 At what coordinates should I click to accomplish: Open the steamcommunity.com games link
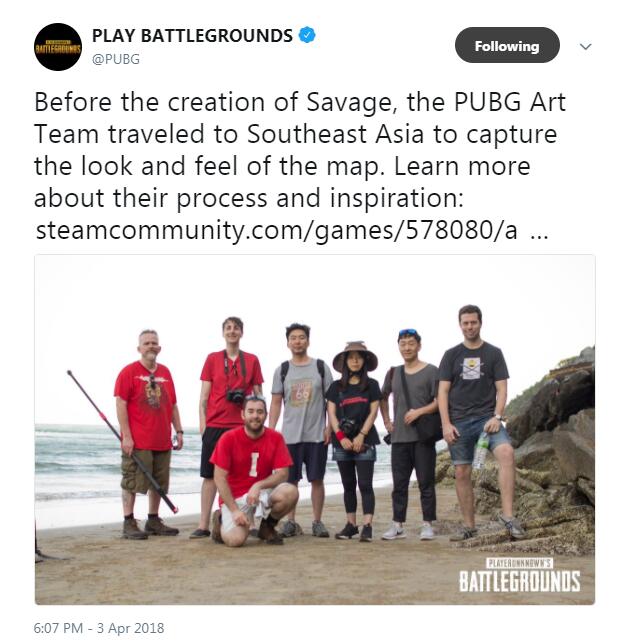pyautogui.click(x=276, y=230)
